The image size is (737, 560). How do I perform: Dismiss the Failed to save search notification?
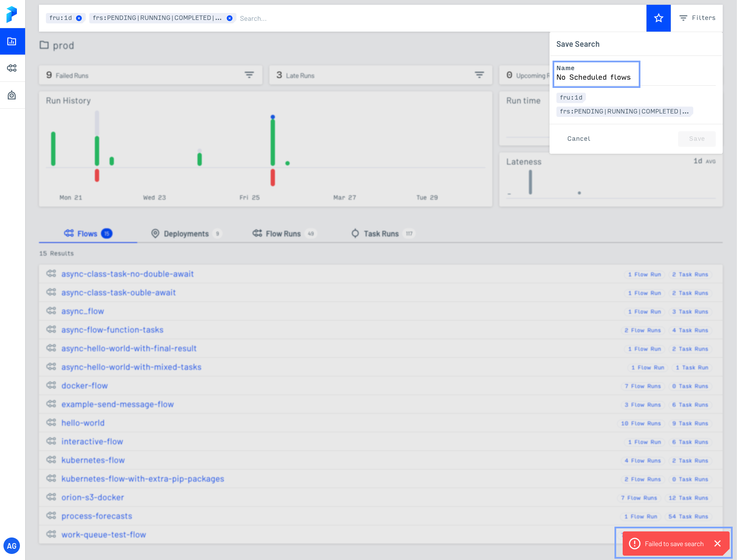[x=718, y=543]
